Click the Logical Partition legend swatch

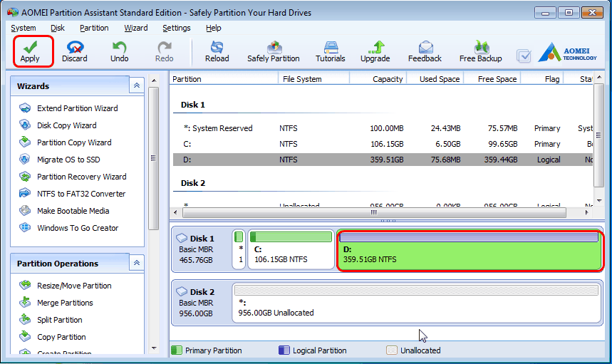[284, 350]
